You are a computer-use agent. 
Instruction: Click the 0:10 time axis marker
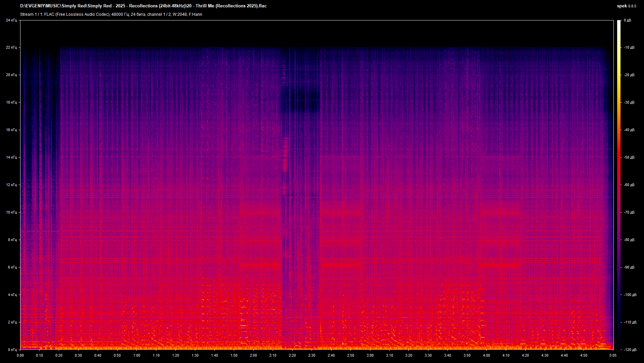[40, 355]
